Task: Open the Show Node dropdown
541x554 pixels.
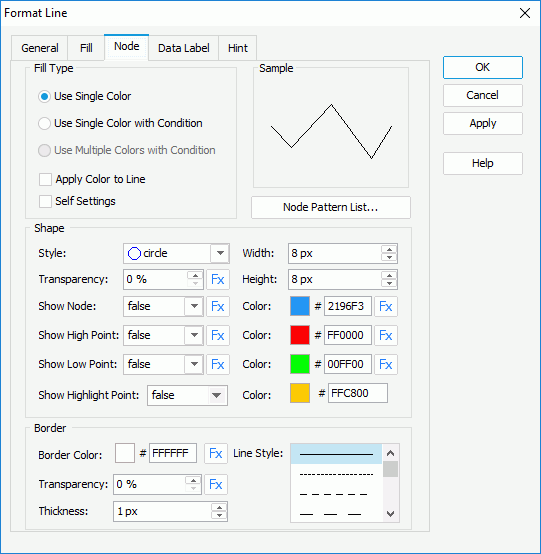Action: pyautogui.click(x=194, y=306)
